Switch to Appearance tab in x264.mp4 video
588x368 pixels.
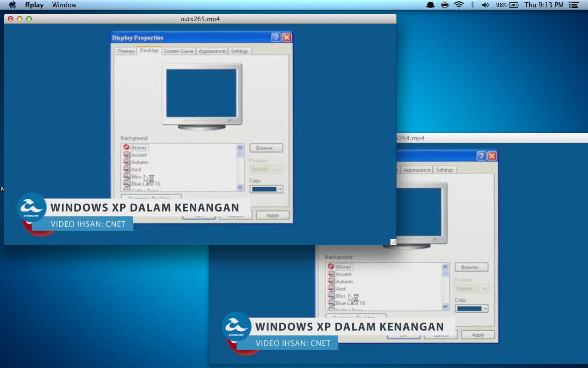(417, 170)
